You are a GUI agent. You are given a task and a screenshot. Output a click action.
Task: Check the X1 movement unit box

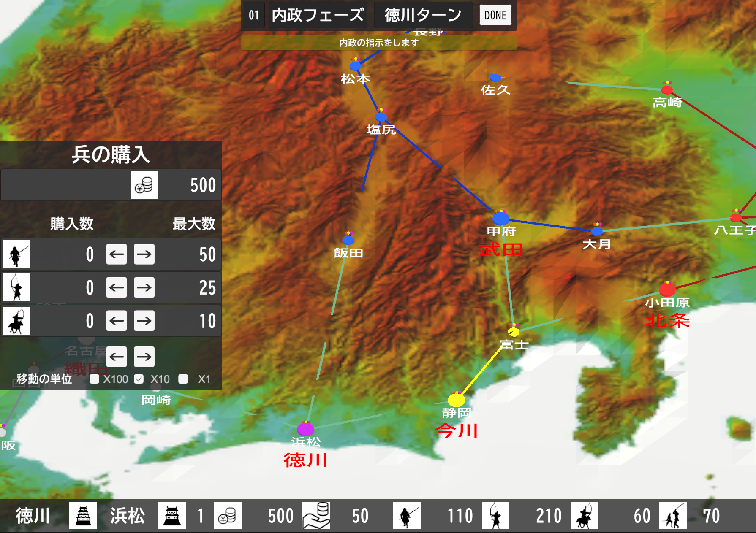click(x=183, y=379)
